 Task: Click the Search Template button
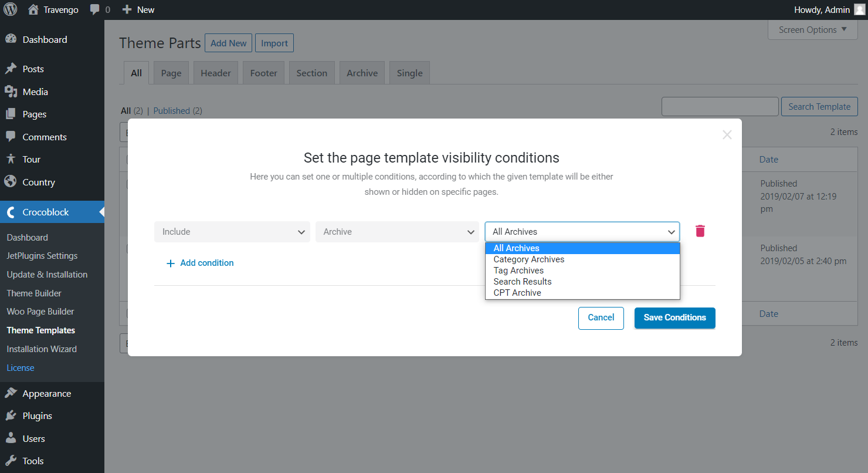coord(819,107)
